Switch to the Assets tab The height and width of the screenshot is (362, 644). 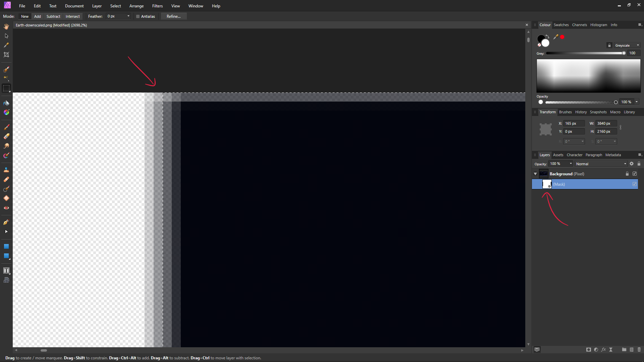tap(558, 155)
